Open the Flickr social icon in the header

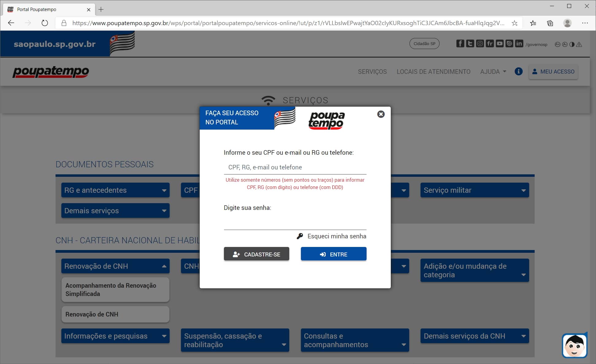point(490,44)
